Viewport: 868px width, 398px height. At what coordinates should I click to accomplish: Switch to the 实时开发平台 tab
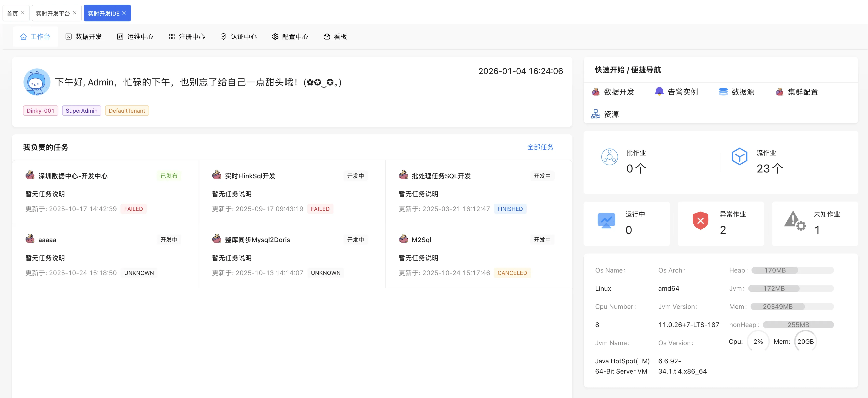(53, 13)
